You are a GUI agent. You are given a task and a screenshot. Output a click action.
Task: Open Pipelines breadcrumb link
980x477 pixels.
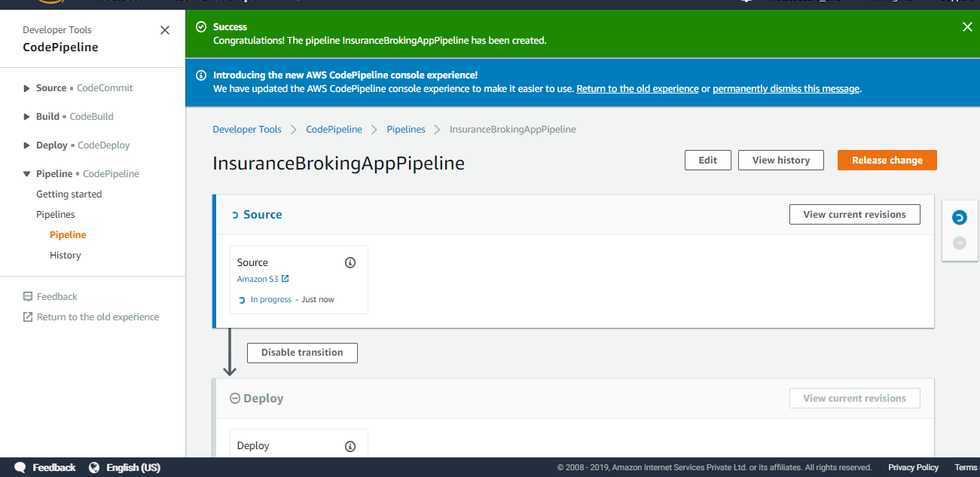[x=406, y=130]
